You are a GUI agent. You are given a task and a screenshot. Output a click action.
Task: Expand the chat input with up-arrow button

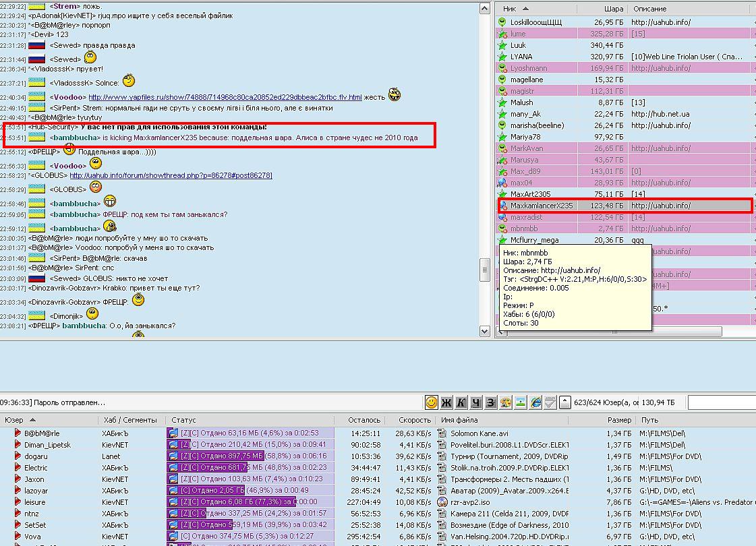point(565,402)
